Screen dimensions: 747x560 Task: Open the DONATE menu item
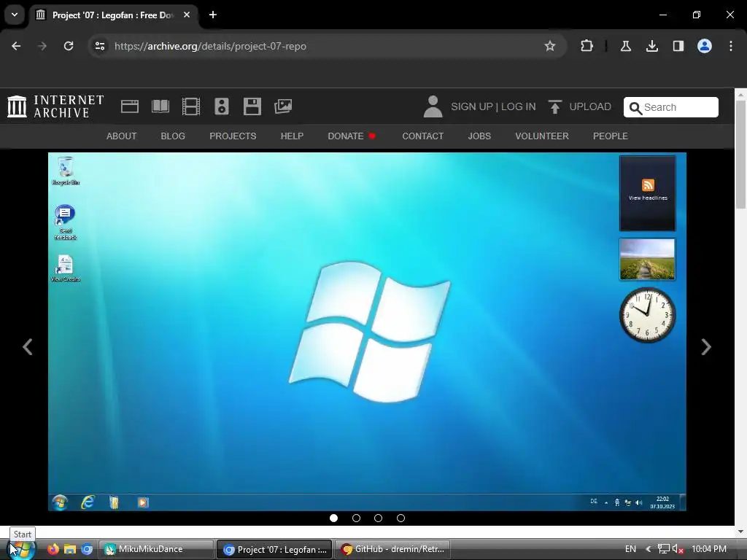coord(351,136)
